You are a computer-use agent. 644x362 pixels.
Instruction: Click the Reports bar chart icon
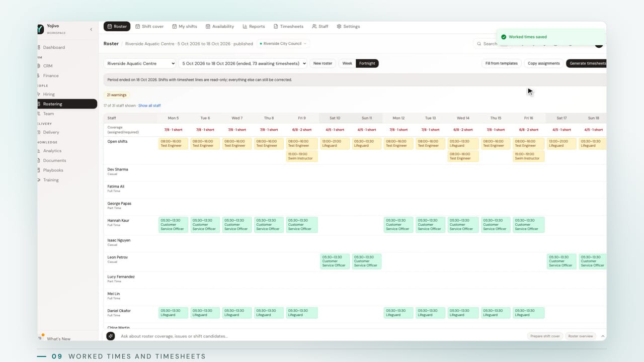click(x=245, y=26)
